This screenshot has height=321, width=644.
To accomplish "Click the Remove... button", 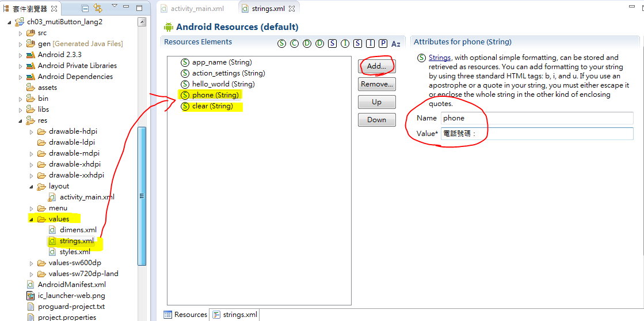I will click(376, 84).
